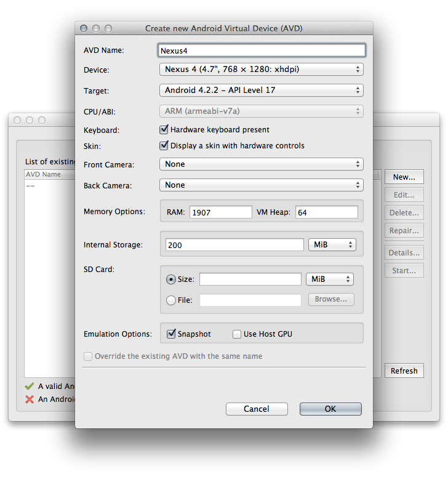Open the CPU/ABI dropdown ARM armeabi-v7a

point(262,111)
